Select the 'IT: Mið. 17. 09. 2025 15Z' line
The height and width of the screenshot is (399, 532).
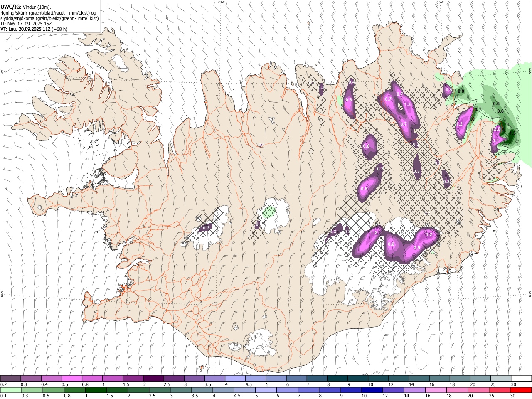[26, 24]
